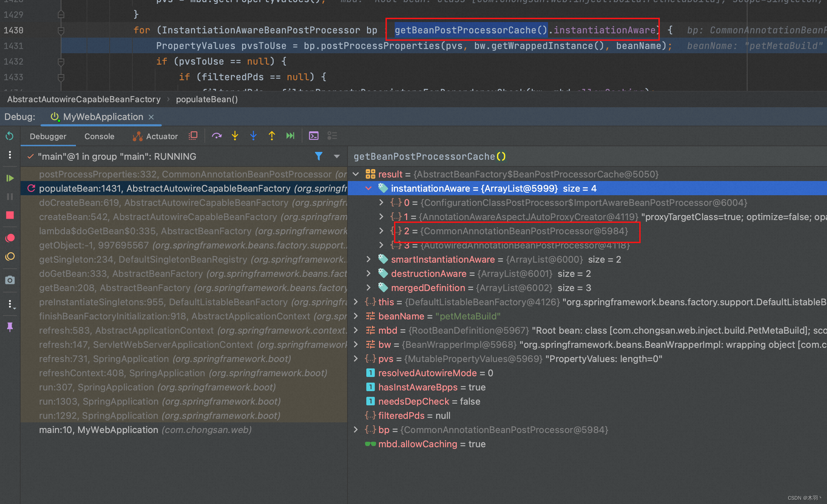Click the top vertical dots sidebar icon
Viewport: 827px width, 504px height.
coord(10,155)
